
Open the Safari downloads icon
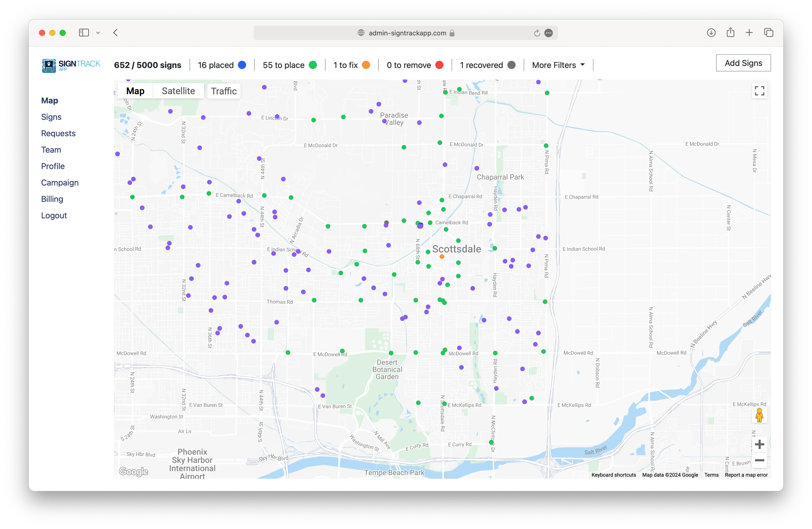(711, 33)
